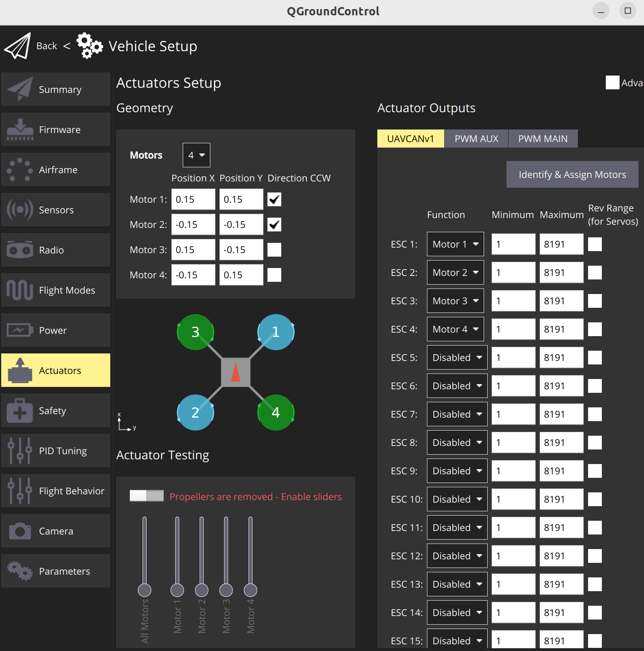Click the Power battery icon
Screen dimensions: 644x651
tap(20, 330)
